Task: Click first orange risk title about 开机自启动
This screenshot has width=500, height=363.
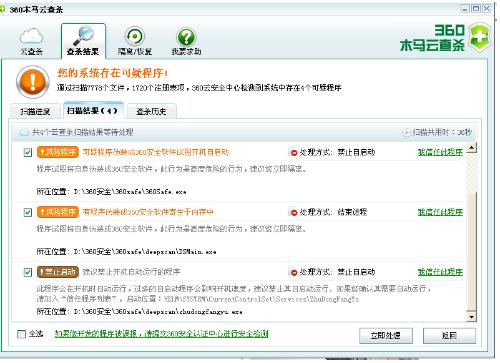Action: [x=156, y=152]
